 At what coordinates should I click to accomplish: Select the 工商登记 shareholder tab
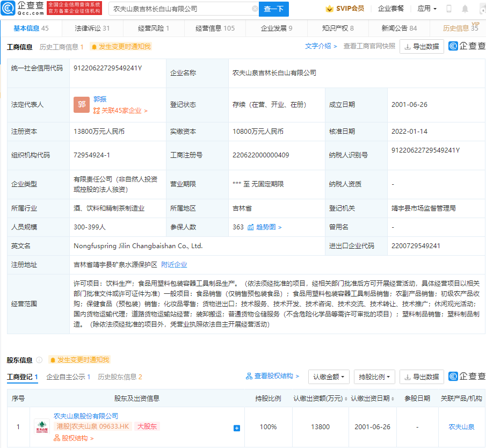(x=23, y=377)
